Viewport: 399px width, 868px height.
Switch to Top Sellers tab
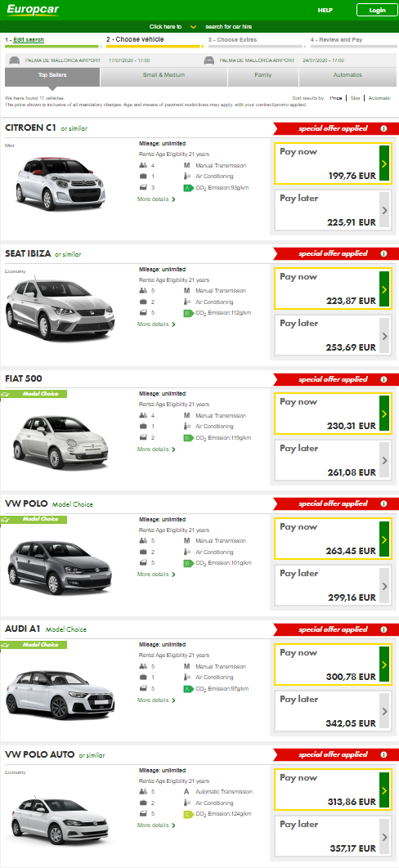[52, 77]
